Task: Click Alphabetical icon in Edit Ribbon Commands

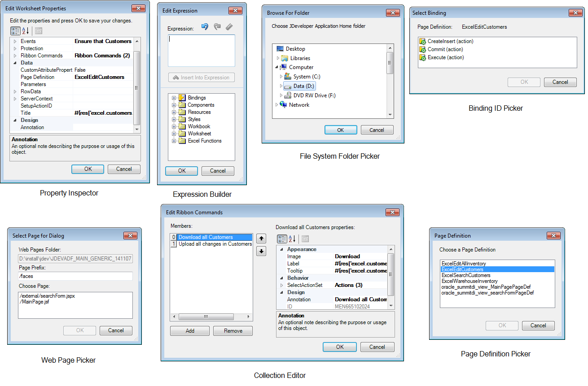Action: [x=292, y=239]
